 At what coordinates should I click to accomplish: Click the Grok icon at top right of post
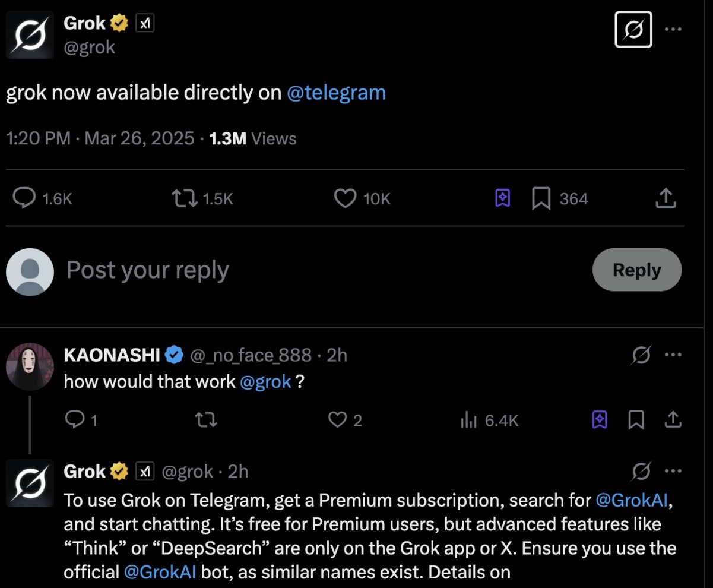tap(633, 29)
